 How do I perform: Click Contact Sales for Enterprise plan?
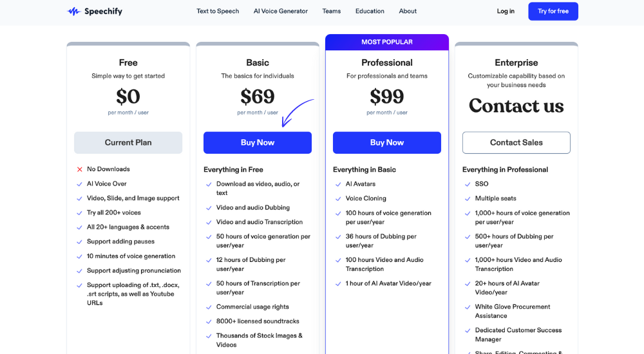pyautogui.click(x=516, y=142)
